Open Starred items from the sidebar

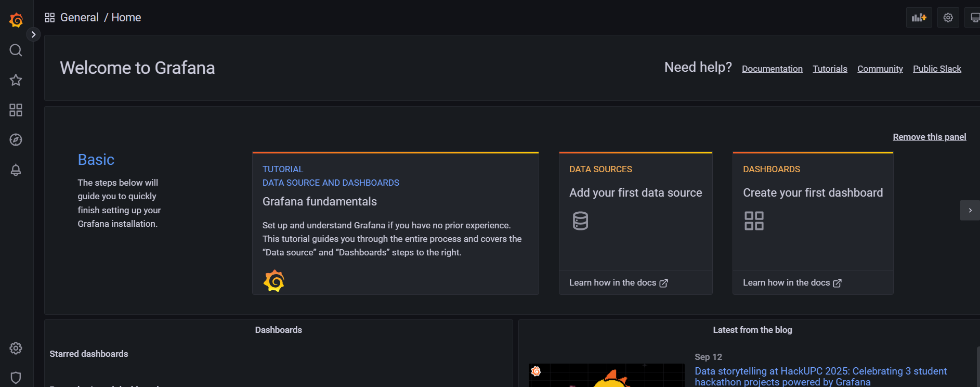point(16,80)
